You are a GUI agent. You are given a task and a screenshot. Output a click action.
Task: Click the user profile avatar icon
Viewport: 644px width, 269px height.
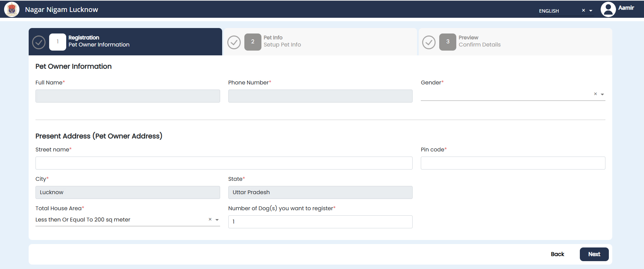[x=608, y=10]
